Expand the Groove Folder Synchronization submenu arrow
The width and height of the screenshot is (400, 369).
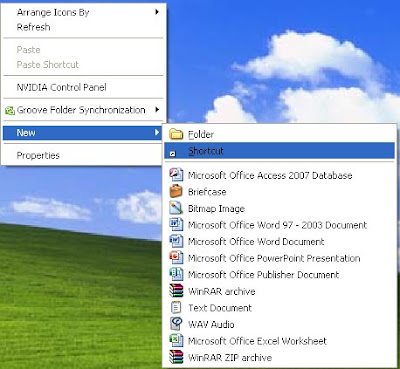157,109
